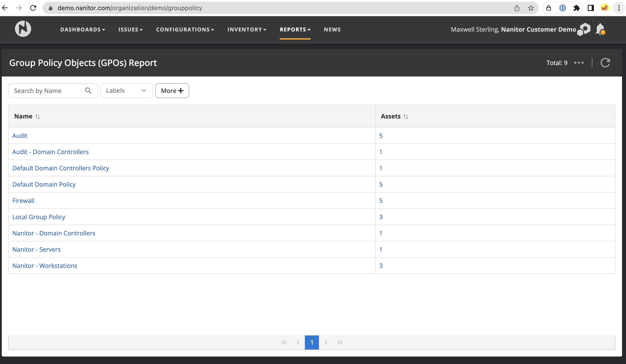Expand the Configurations menu
This screenshot has width=626, height=364.
[185, 29]
